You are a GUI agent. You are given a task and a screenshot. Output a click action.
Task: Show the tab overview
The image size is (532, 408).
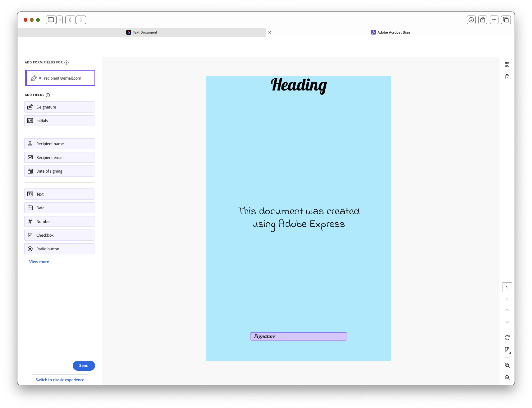tap(506, 20)
